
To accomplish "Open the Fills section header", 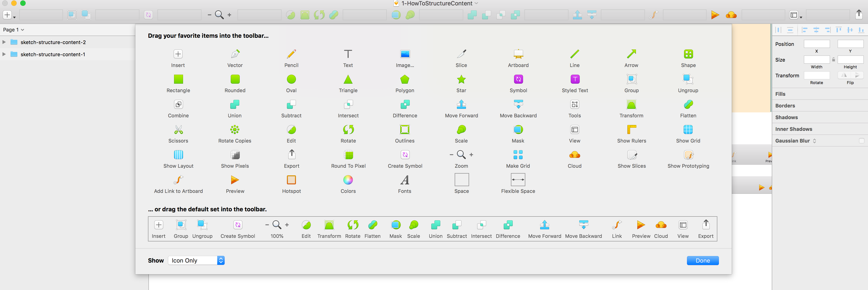I will click(780, 94).
